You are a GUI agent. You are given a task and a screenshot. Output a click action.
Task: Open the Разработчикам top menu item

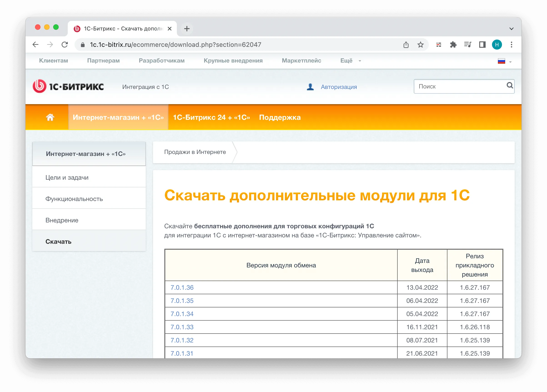[162, 60]
